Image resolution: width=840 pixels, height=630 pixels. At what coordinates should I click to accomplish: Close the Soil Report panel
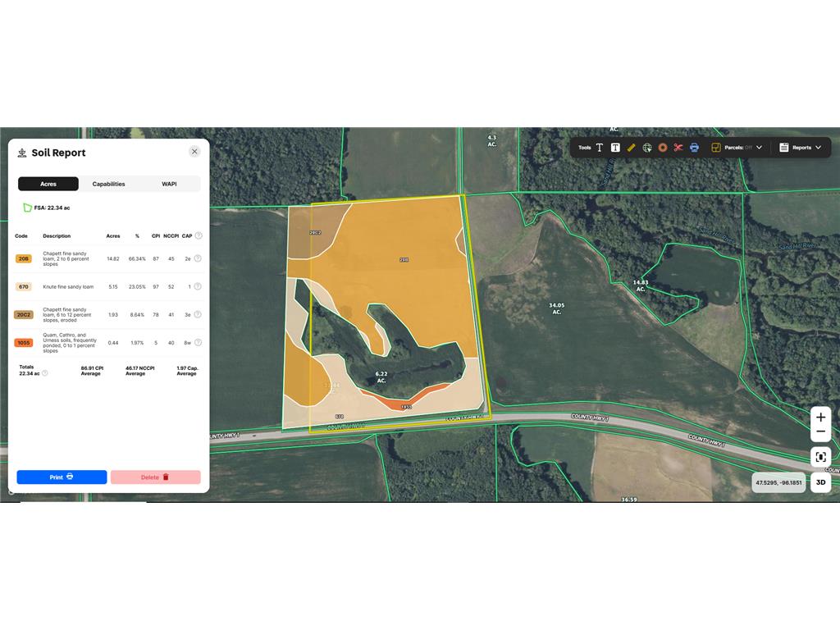(194, 152)
